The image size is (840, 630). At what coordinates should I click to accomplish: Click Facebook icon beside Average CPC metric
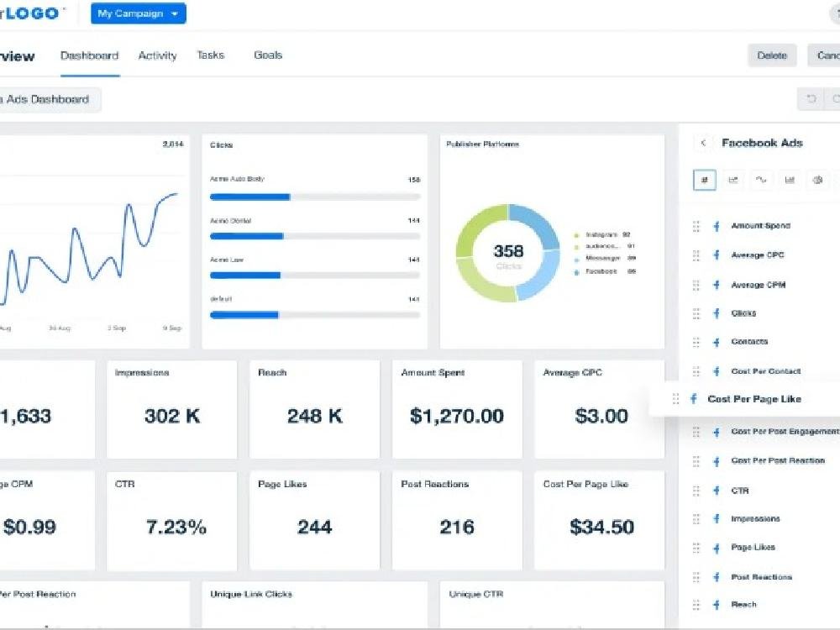click(x=717, y=255)
